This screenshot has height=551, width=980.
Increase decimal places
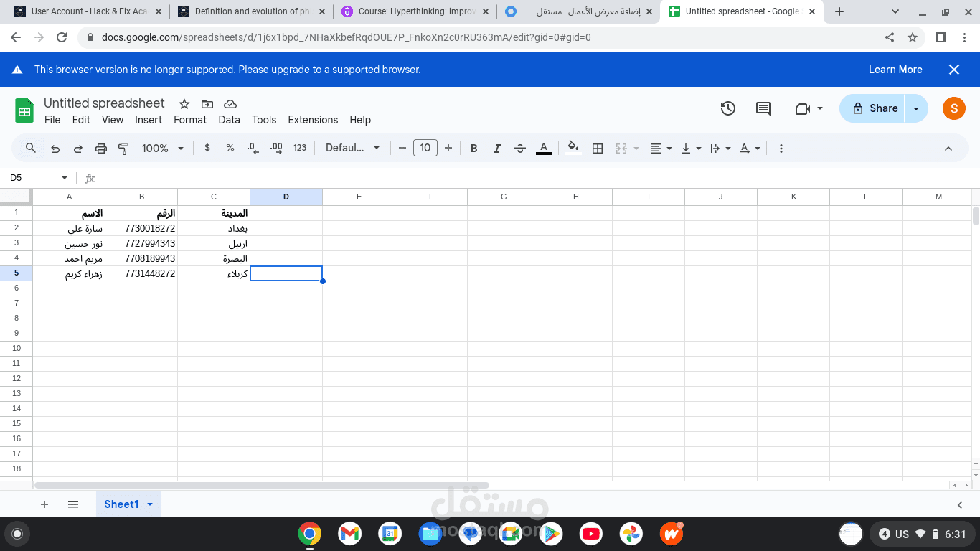[x=276, y=148]
